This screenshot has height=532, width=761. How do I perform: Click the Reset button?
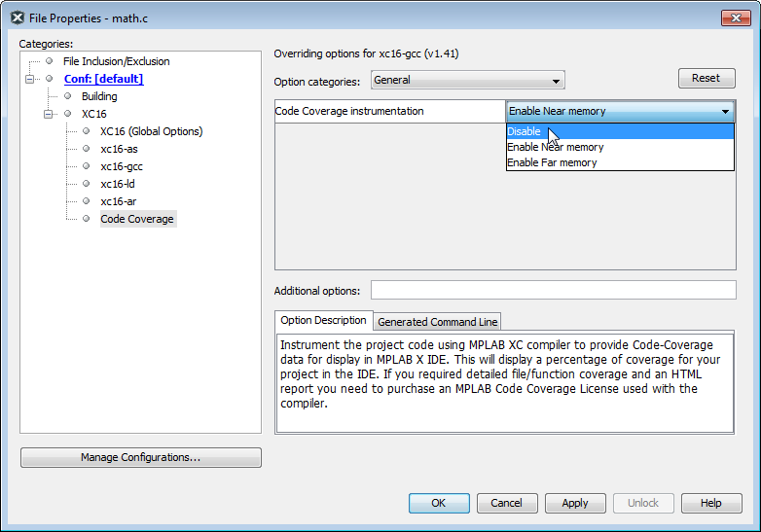coord(707,78)
